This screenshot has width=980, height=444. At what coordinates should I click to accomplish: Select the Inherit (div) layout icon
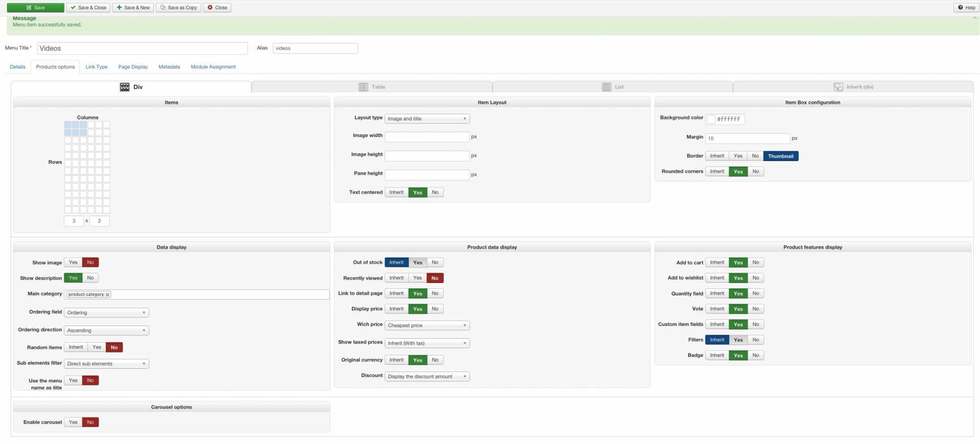838,87
